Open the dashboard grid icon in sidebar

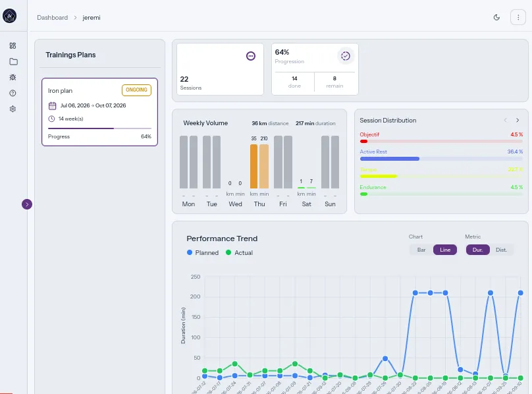click(13, 46)
